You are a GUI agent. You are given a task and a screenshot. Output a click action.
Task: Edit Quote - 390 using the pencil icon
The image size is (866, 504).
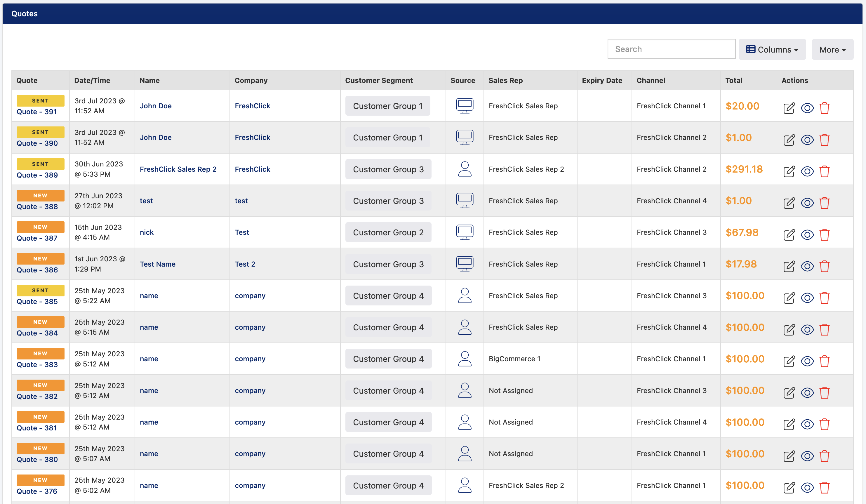pos(789,140)
